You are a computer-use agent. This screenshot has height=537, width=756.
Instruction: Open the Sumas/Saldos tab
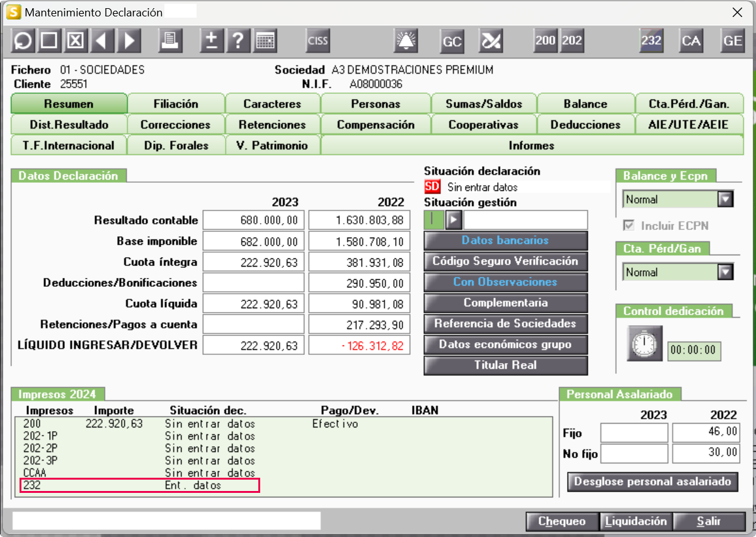click(483, 104)
